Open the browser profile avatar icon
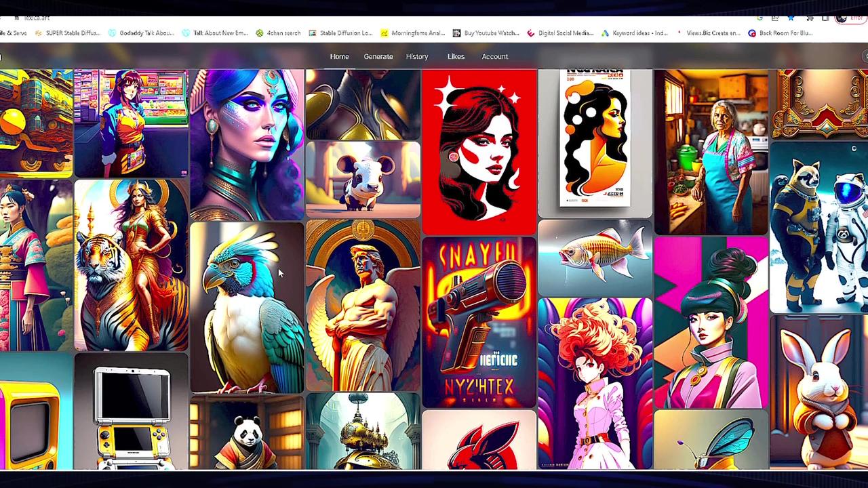Viewport: 868px width, 488px height. tap(842, 18)
